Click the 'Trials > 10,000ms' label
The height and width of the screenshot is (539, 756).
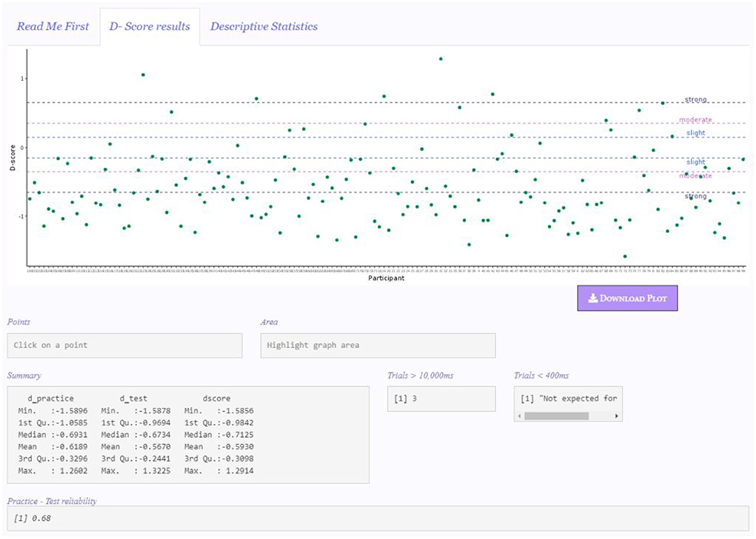pos(421,376)
